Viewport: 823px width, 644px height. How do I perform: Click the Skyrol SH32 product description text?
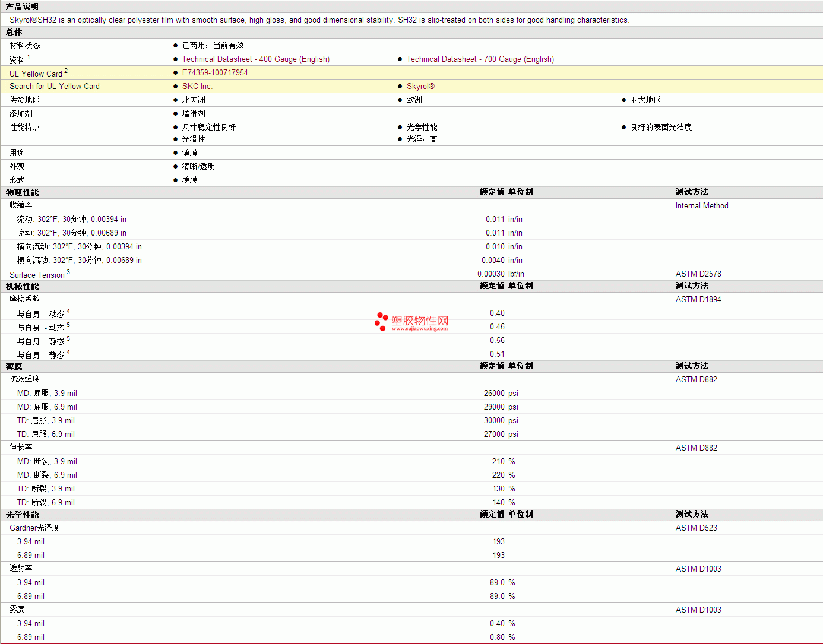pos(319,20)
